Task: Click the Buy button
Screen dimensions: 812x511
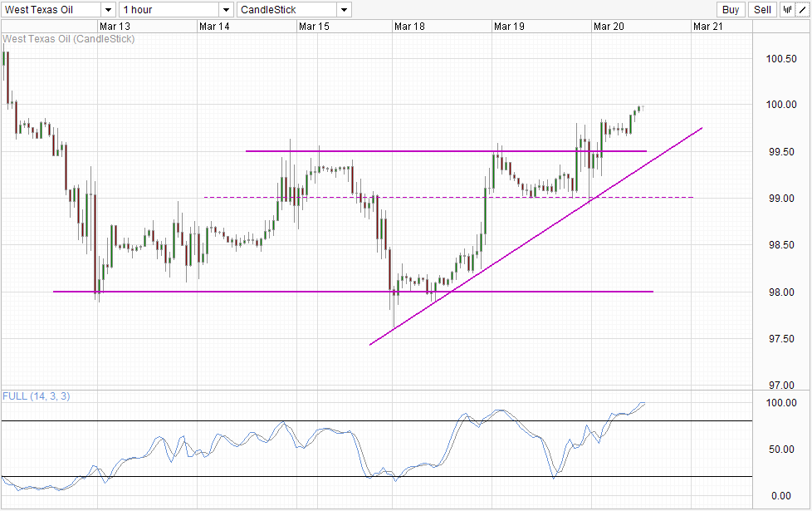Action: click(x=731, y=9)
